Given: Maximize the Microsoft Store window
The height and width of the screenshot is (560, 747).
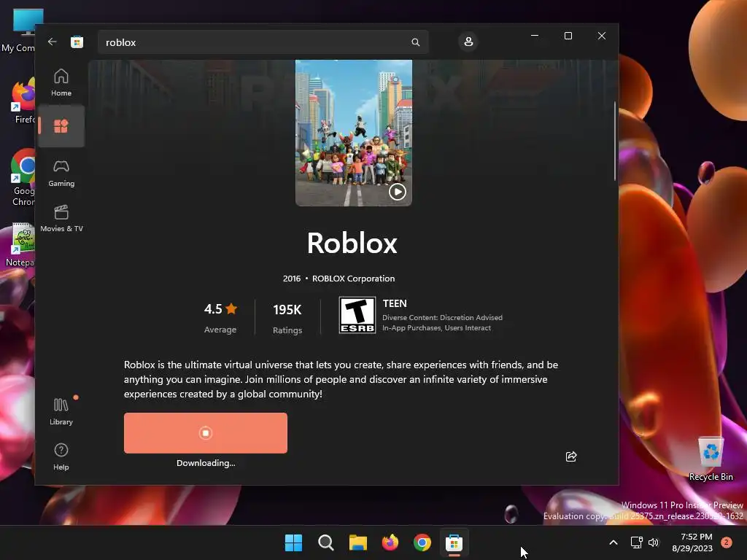Looking at the screenshot, I should pyautogui.click(x=568, y=36).
